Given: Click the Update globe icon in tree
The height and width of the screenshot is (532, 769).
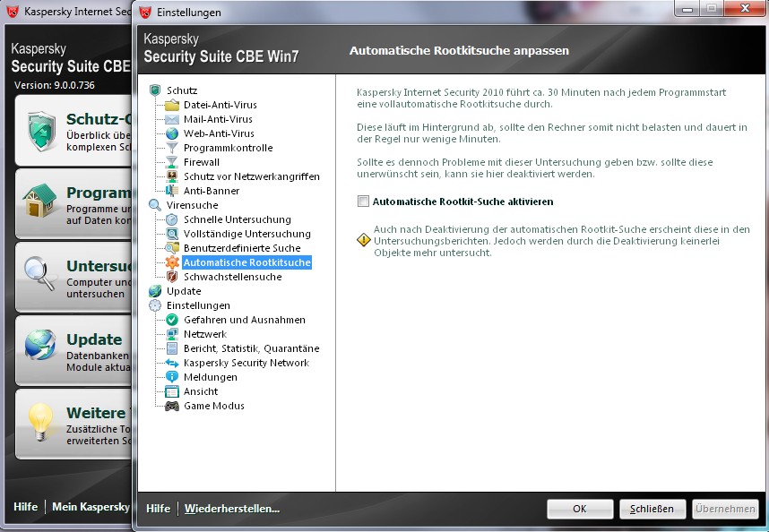Looking at the screenshot, I should (155, 291).
